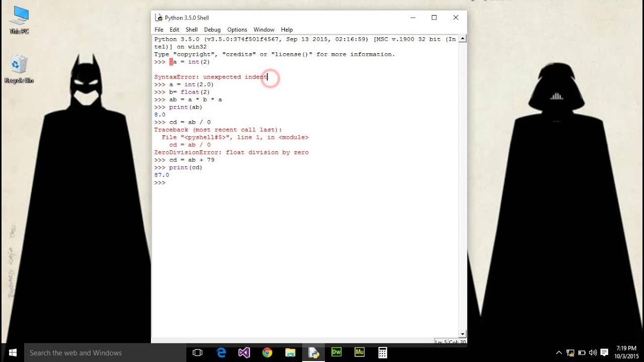Click the battery tray icon
Viewport: 644px width, 362px height.
[582, 352]
